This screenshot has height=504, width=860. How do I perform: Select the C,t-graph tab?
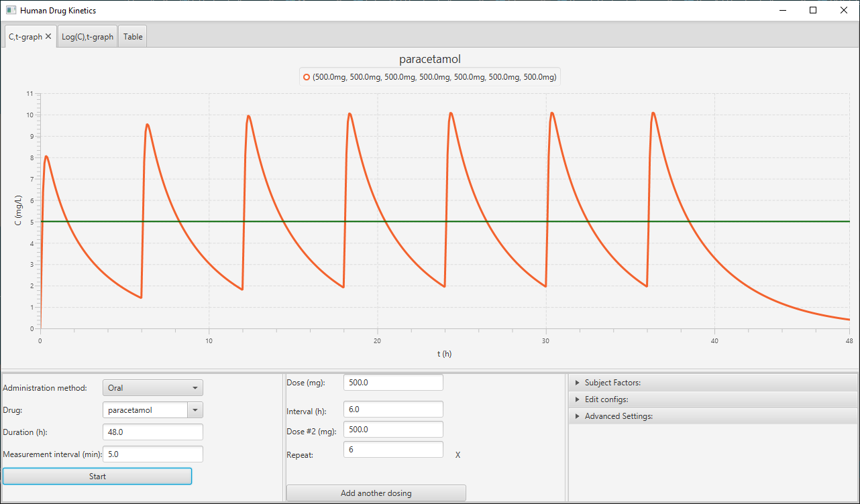[25, 37]
